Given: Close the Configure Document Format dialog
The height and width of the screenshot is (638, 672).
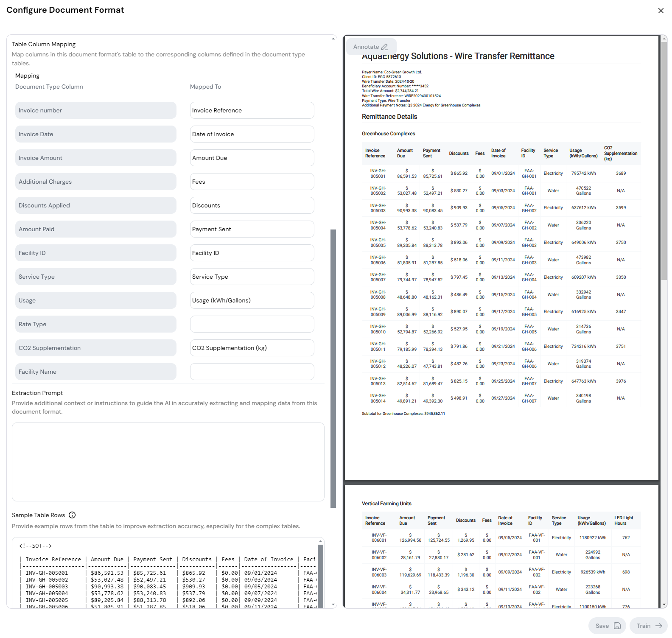Looking at the screenshot, I should [x=661, y=11].
